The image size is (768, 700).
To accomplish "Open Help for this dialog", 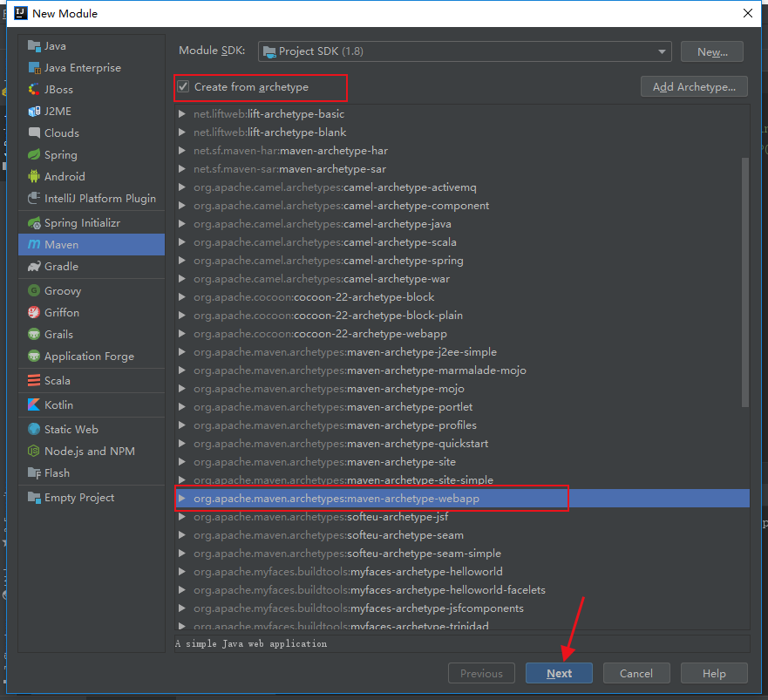I will [714, 673].
